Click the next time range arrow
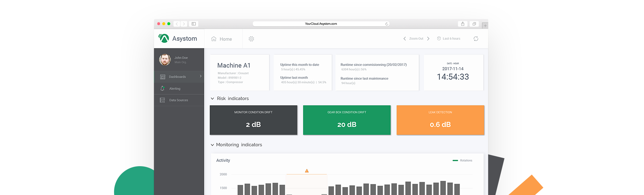The height and width of the screenshot is (195, 644). click(x=428, y=39)
